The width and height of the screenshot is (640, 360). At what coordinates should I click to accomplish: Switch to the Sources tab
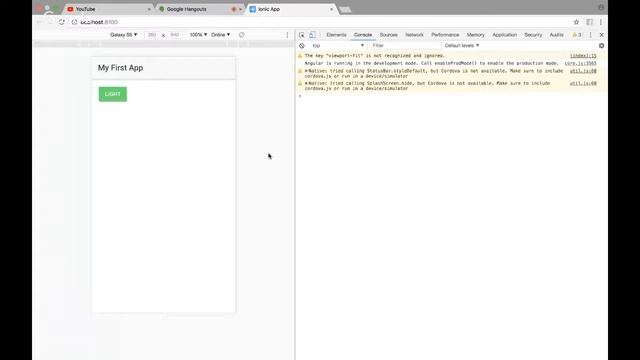389,35
